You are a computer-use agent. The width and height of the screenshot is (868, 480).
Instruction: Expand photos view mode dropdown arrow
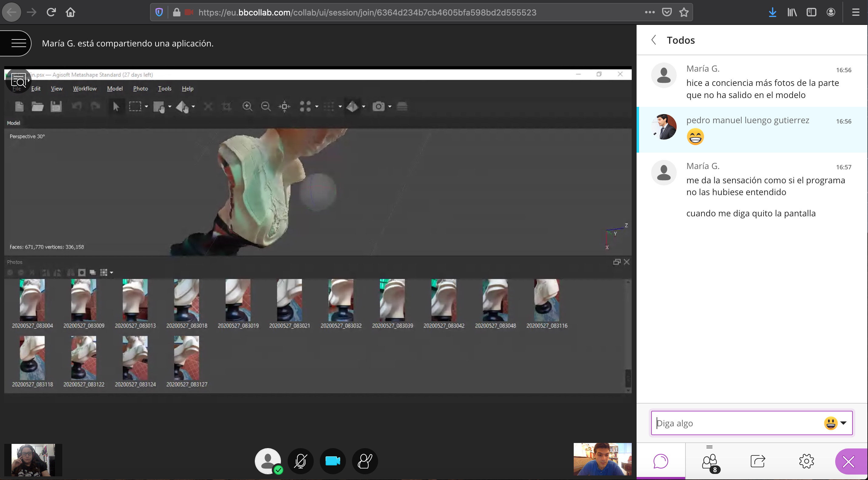[x=111, y=273]
